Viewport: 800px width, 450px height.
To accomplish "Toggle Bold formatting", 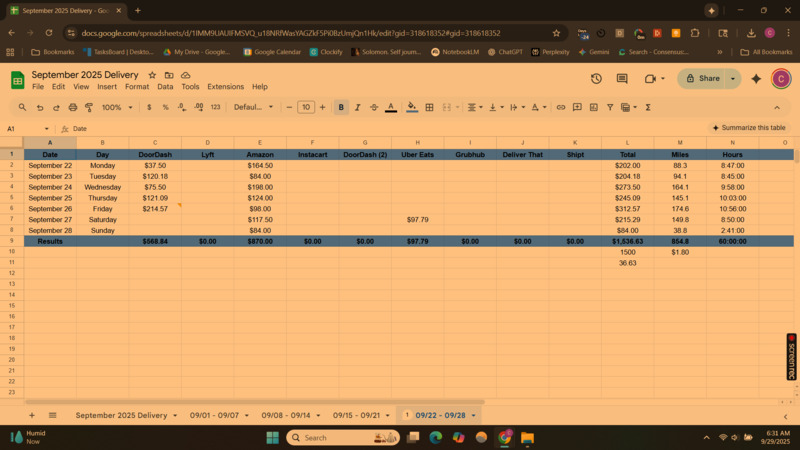I will click(341, 107).
